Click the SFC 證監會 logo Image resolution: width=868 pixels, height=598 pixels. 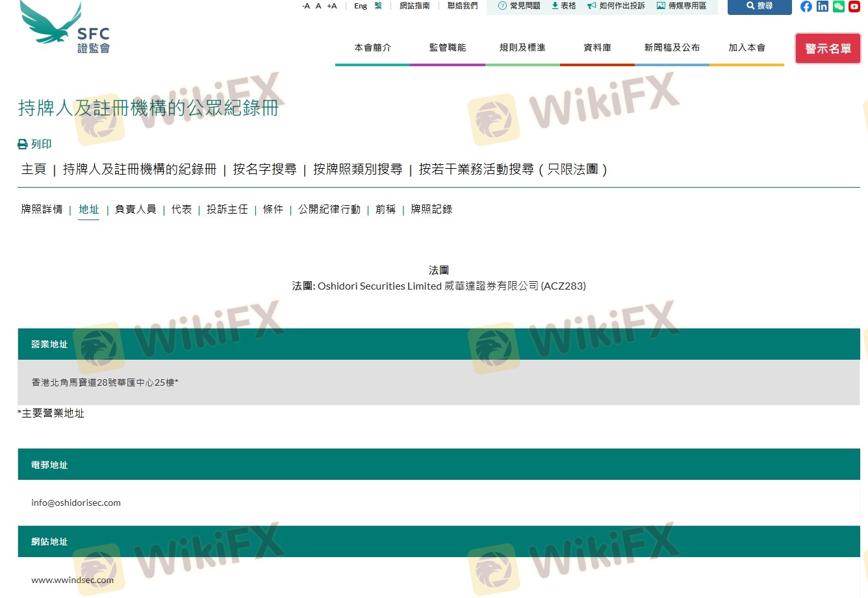coord(65,28)
